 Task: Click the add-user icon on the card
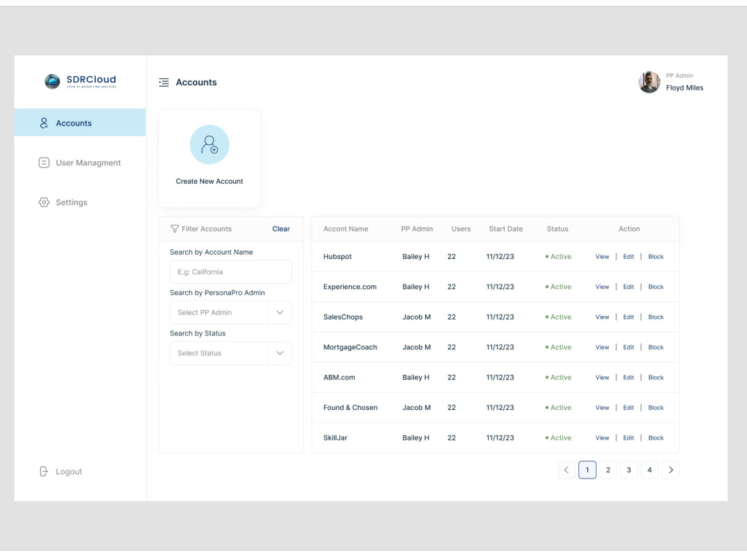click(210, 145)
